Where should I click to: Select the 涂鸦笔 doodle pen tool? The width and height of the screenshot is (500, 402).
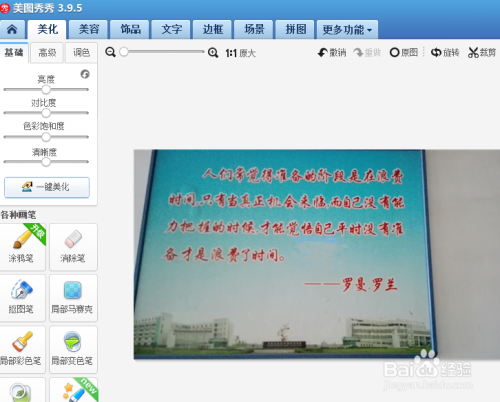tap(22, 247)
